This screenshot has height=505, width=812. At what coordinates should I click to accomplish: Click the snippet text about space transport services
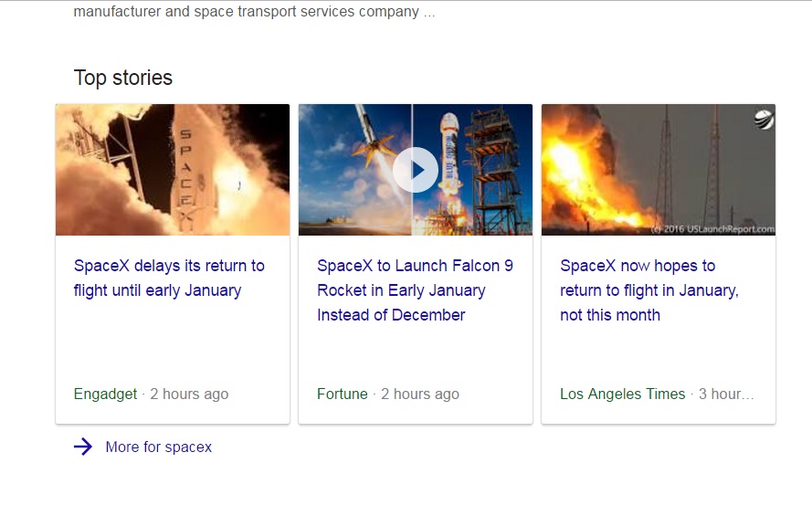(x=254, y=13)
